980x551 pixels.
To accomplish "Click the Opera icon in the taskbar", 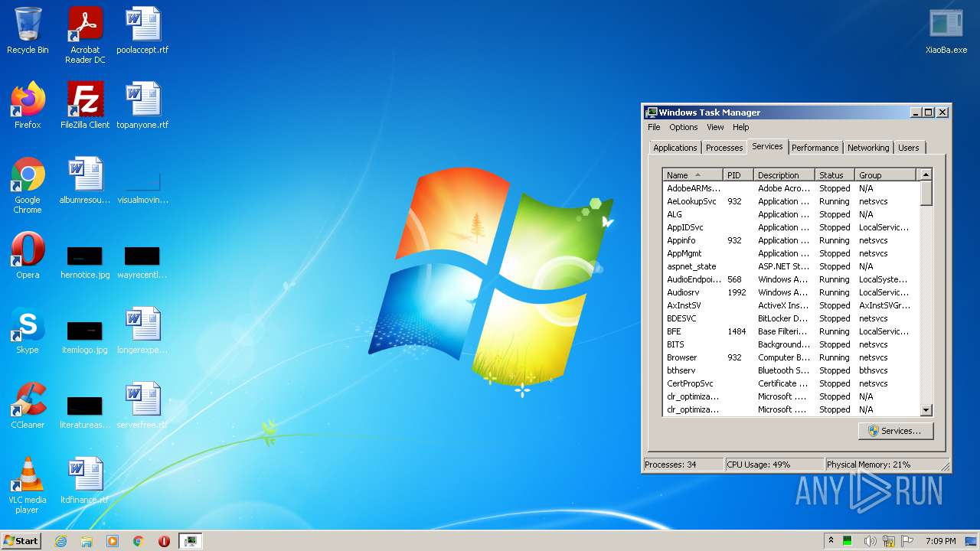I will [x=164, y=541].
